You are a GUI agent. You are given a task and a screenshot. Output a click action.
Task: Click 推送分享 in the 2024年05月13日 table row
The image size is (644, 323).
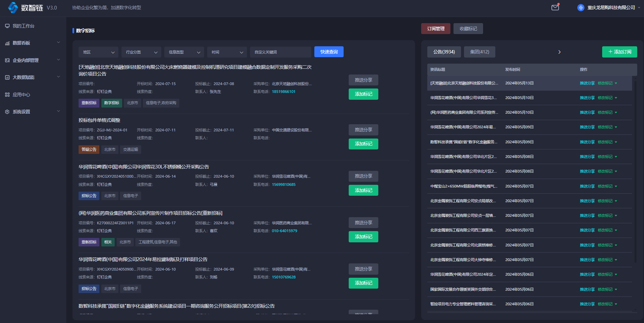pyautogui.click(x=587, y=83)
